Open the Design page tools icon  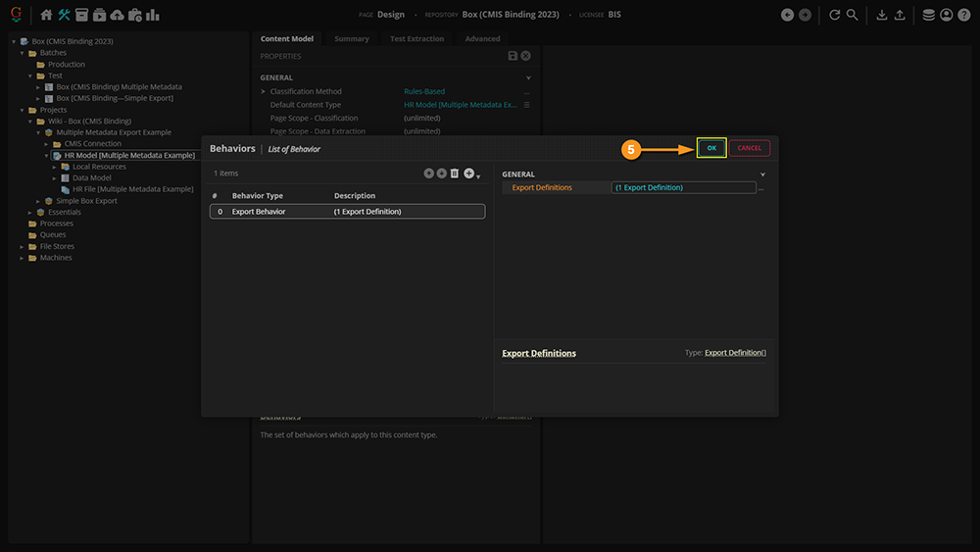(x=64, y=15)
